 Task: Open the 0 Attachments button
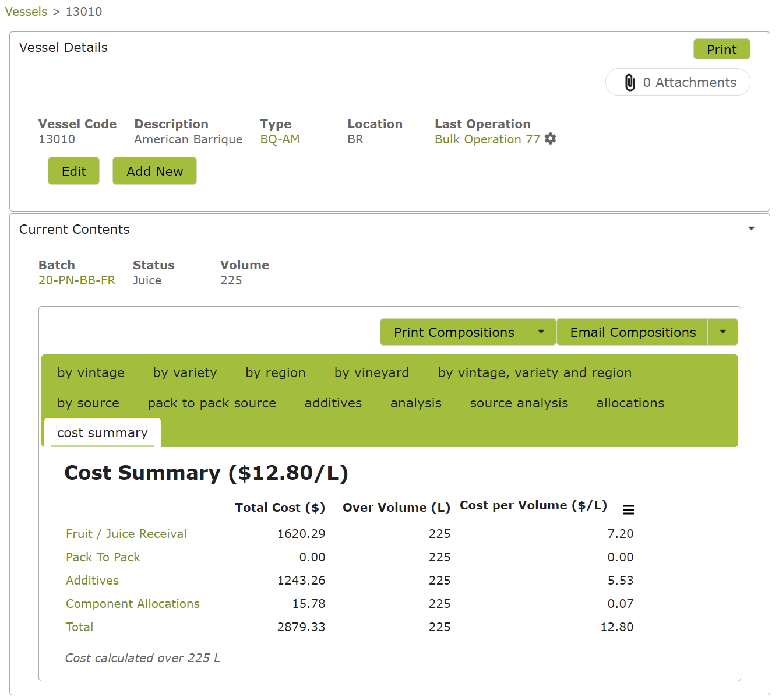678,82
